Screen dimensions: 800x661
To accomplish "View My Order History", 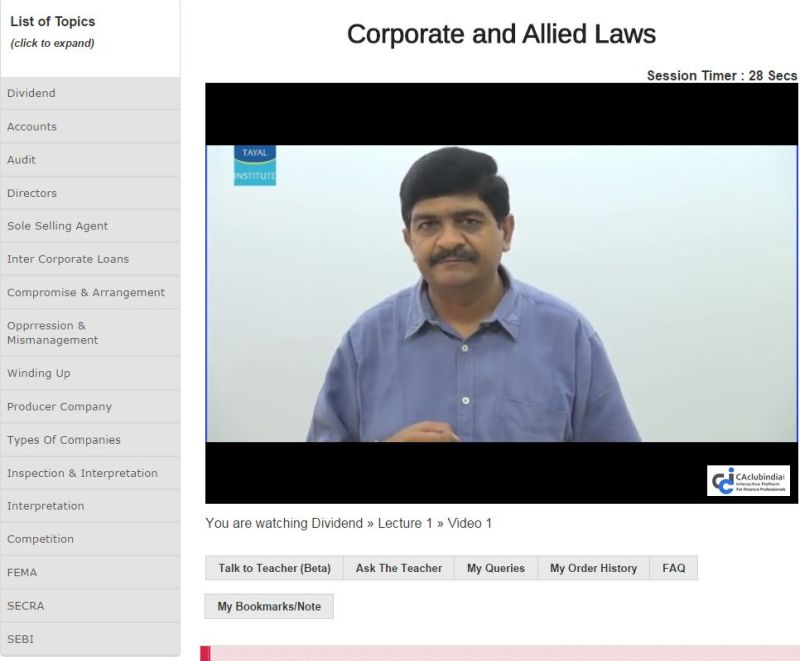I will [x=593, y=568].
